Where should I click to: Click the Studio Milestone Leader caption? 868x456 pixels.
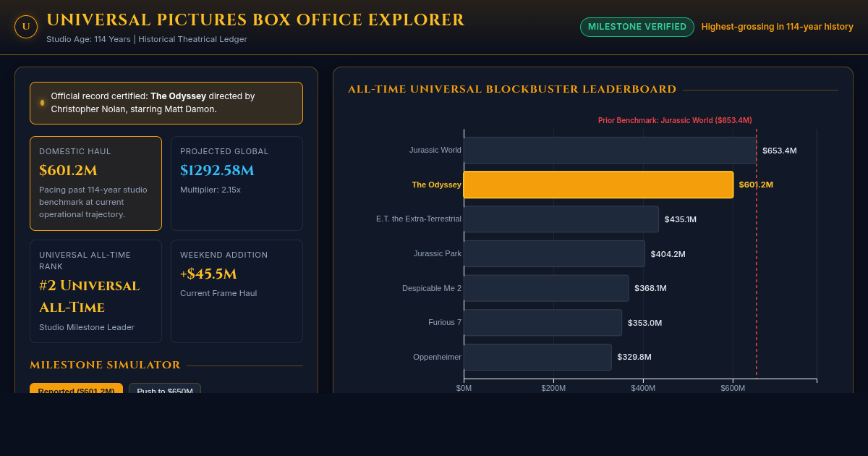(87, 327)
